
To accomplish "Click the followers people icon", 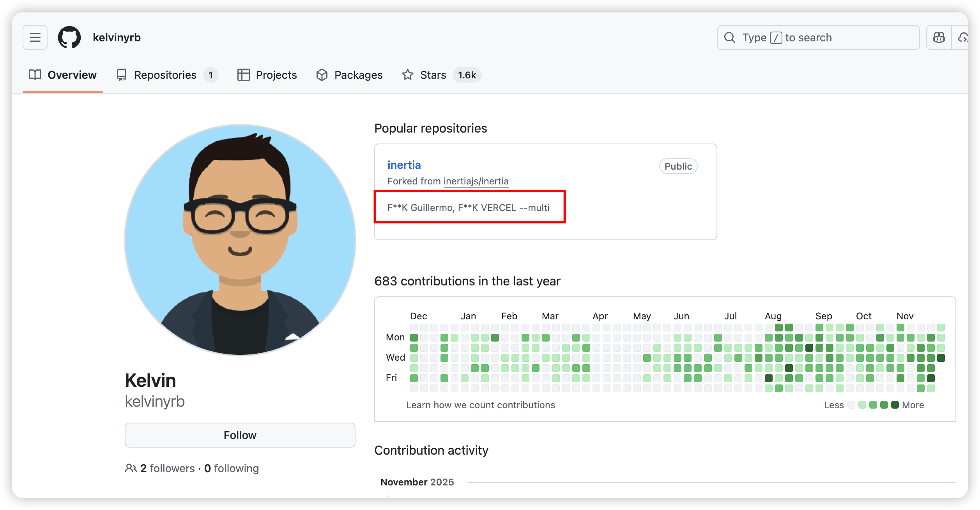I will point(131,468).
